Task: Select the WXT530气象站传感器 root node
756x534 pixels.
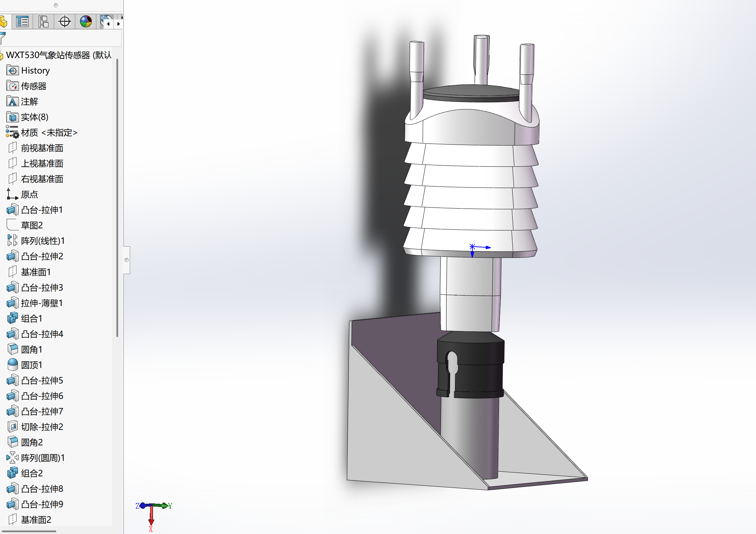Action: pos(58,55)
